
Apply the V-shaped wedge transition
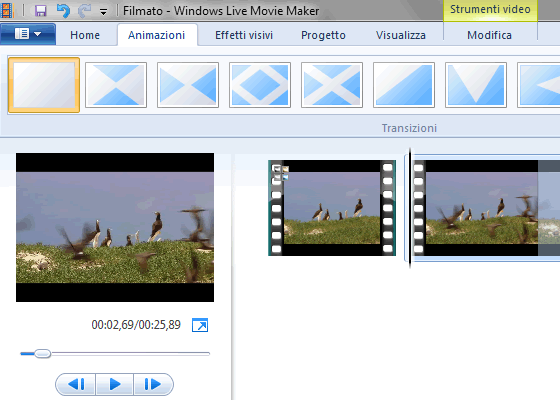coord(476,85)
